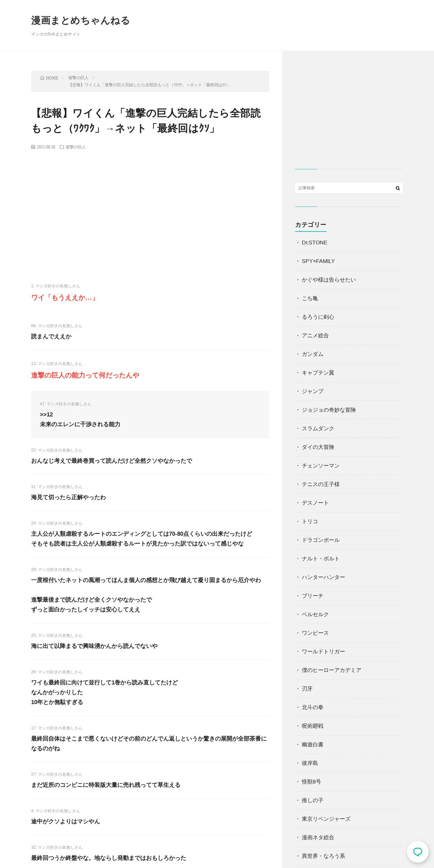434x868 pixels.
Task: Click the article headline starting 【悲報】ワイくん
Action: tap(146, 121)
